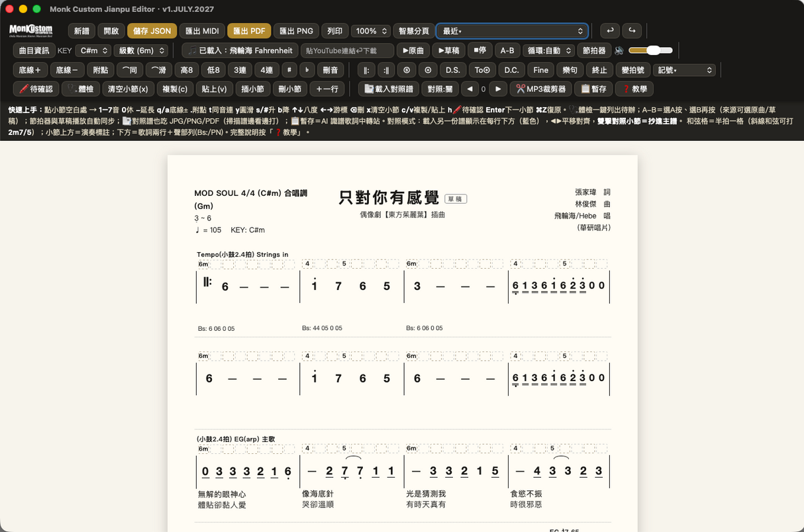Click 刪音 to delete note
This screenshot has width=804, height=532.
coord(330,69)
